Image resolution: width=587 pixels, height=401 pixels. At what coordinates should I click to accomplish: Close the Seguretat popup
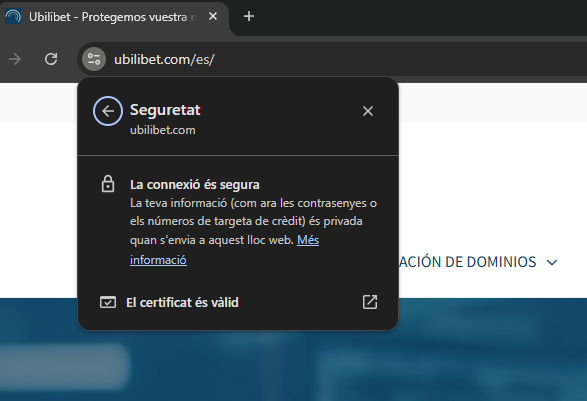tap(368, 111)
